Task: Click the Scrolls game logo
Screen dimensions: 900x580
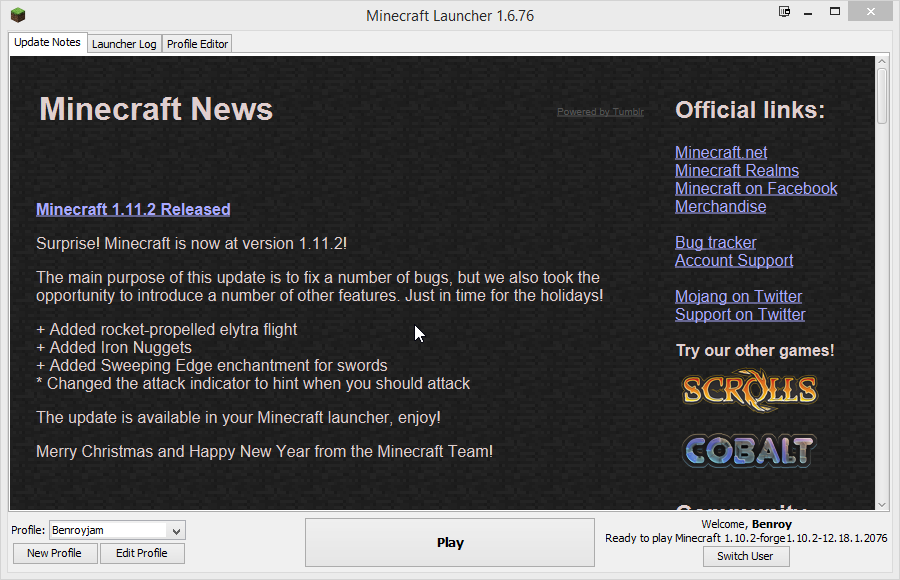Action: [x=749, y=390]
